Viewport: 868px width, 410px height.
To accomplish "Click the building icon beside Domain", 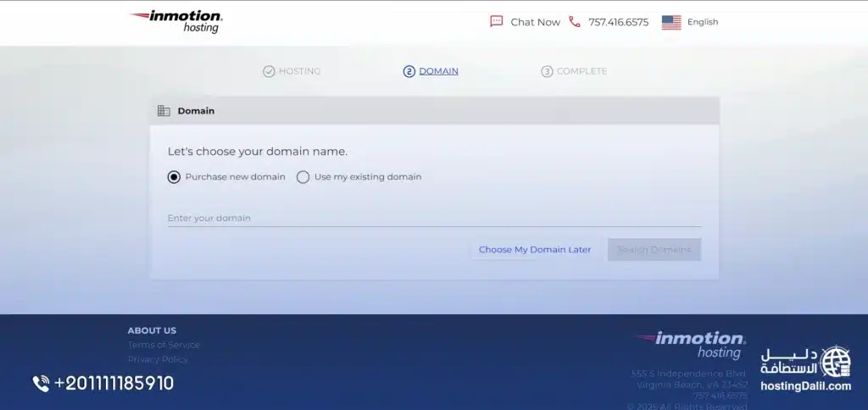I will click(x=164, y=111).
